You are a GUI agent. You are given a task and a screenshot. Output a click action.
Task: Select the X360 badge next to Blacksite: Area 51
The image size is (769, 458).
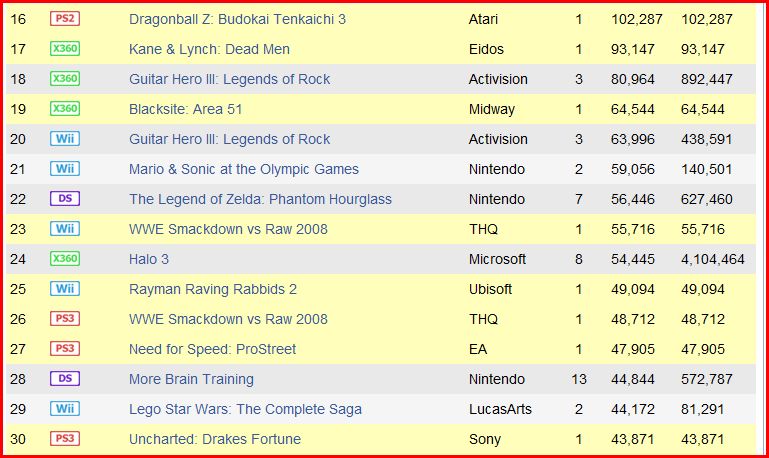[x=65, y=108]
